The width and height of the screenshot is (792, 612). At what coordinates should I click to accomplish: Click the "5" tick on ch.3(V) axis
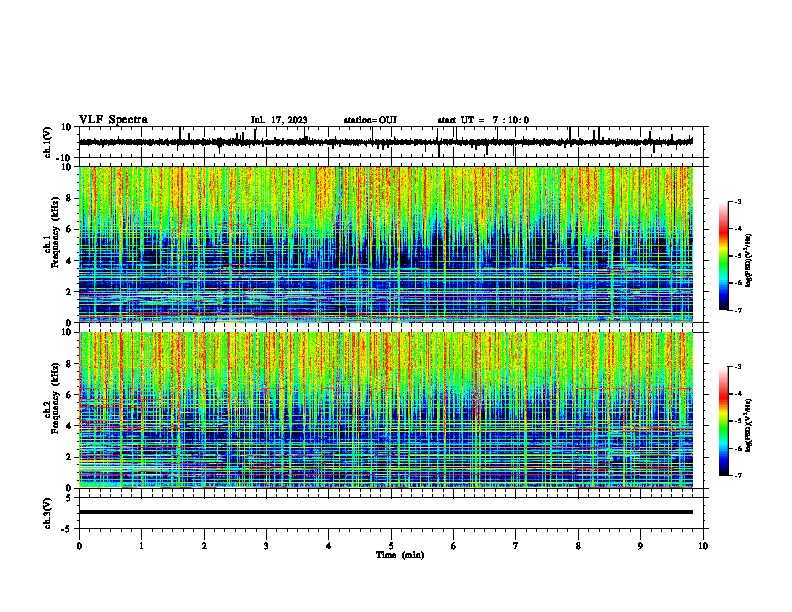pos(69,498)
